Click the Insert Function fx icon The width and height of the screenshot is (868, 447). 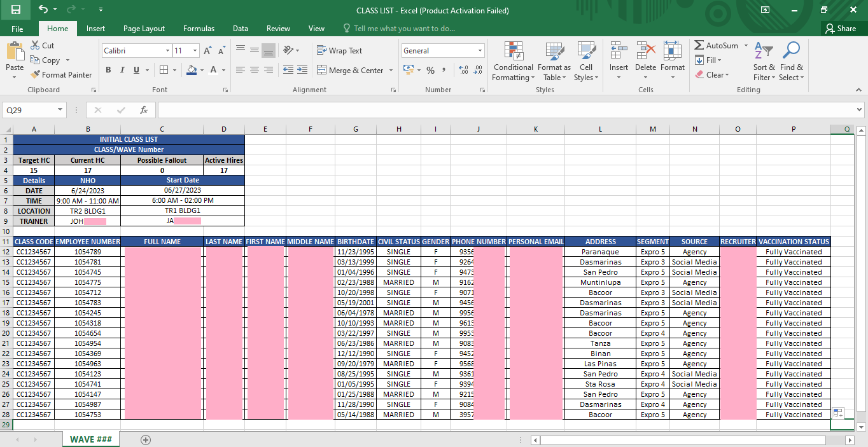144,110
